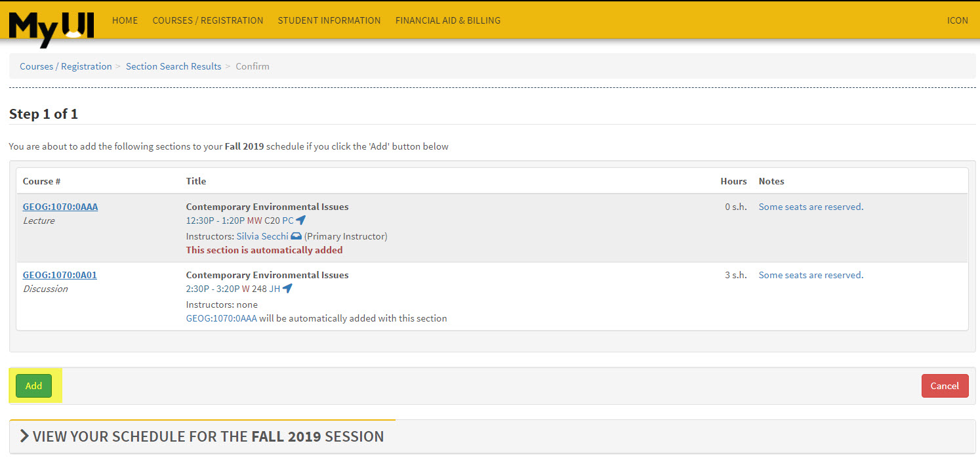Click the 'Instructors: none' text

222,304
